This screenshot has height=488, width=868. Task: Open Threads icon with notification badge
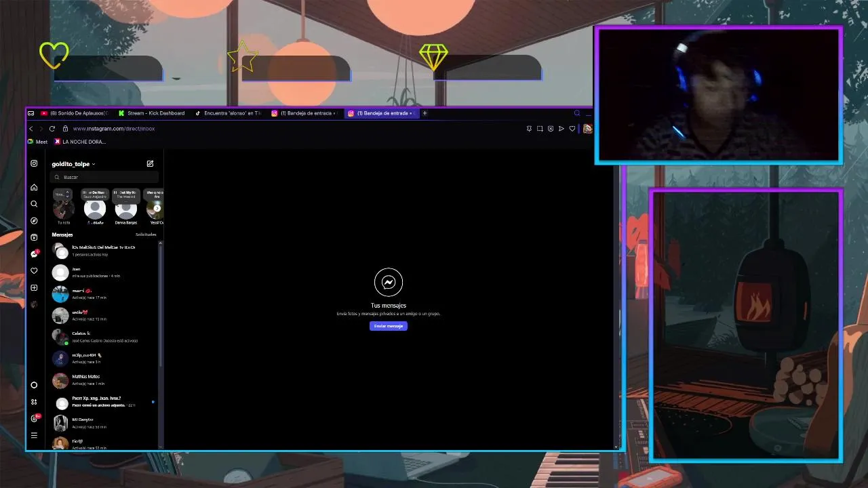coord(35,418)
